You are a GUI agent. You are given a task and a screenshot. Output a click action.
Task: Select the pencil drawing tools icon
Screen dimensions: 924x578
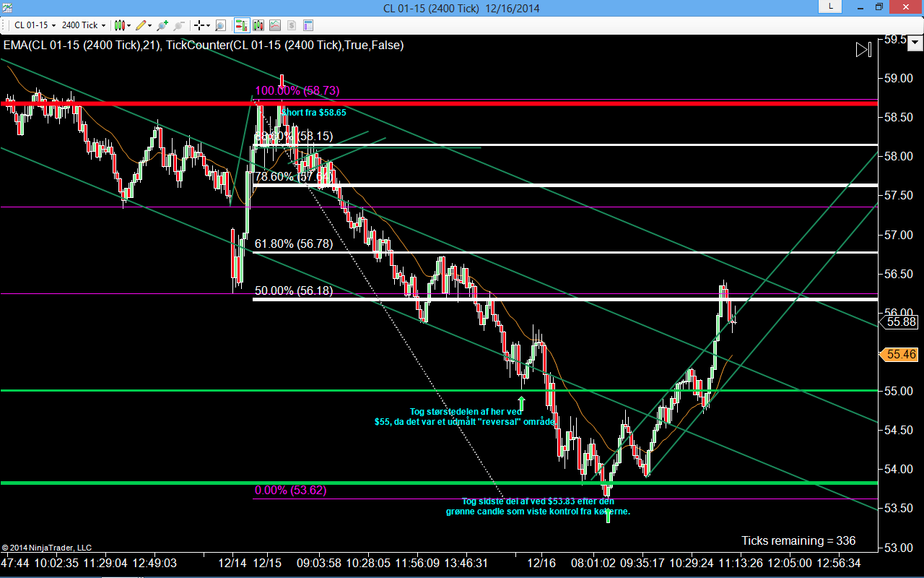pyautogui.click(x=140, y=25)
